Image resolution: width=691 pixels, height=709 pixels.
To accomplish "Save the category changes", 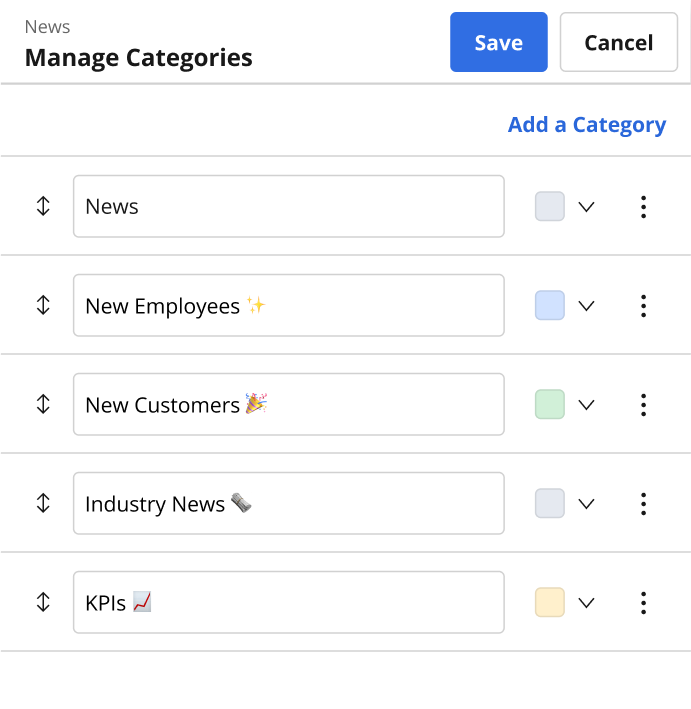I will point(499,42).
